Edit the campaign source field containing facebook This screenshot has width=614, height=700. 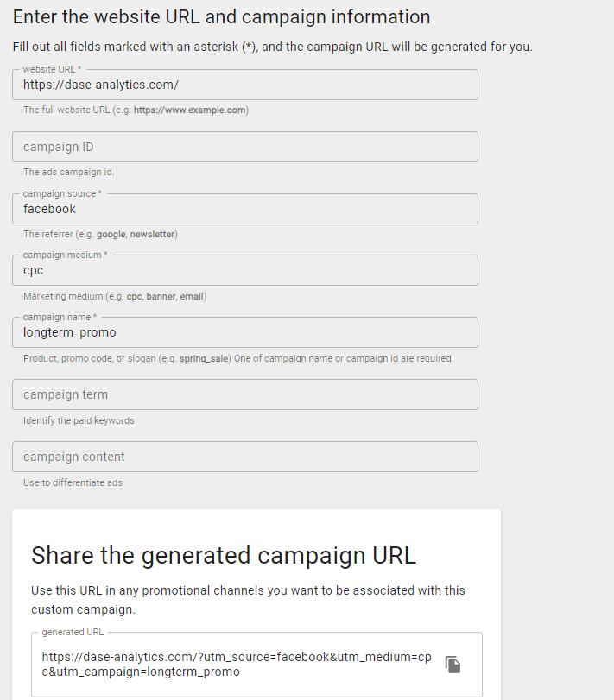click(x=245, y=209)
